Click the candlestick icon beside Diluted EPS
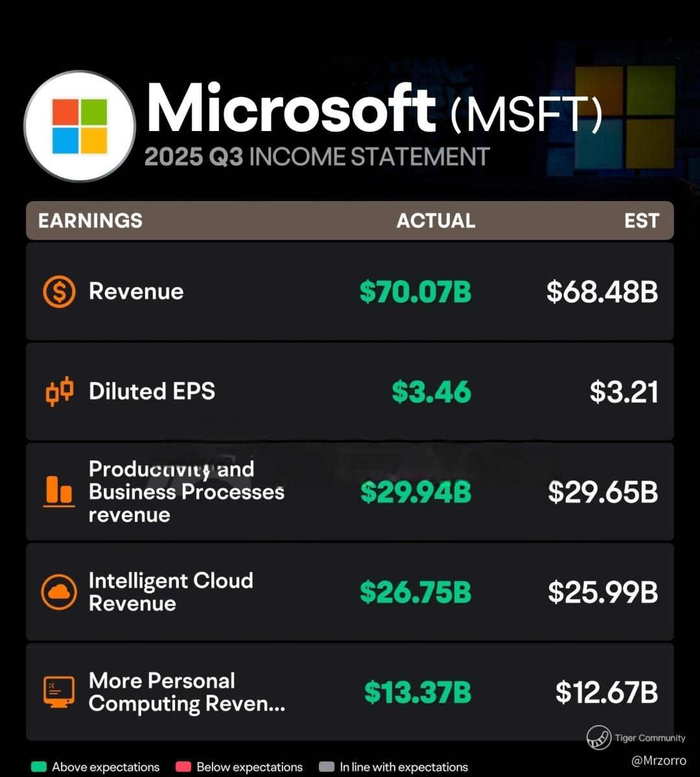Image resolution: width=700 pixels, height=777 pixels. pos(60,392)
